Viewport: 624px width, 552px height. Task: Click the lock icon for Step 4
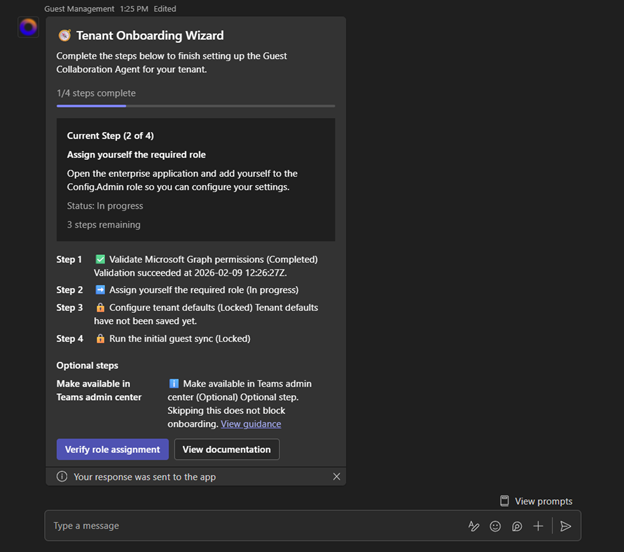point(100,339)
